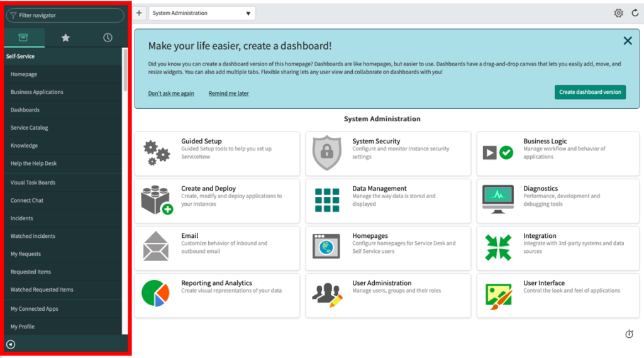Open the System Administration homepage dropdown
The width and height of the screenshot is (644, 358).
[x=202, y=13]
